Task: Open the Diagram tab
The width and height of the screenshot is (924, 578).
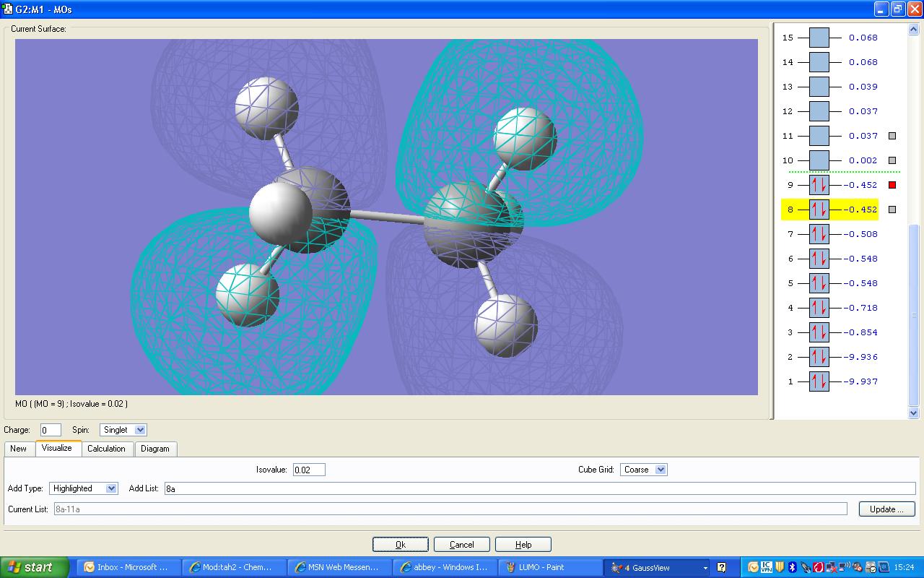Action: pyautogui.click(x=154, y=449)
